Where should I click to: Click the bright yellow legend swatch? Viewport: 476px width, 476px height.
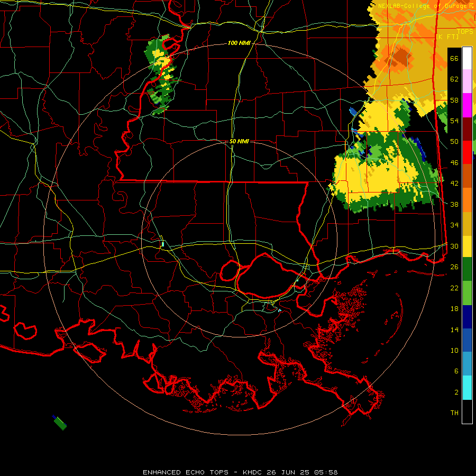point(467,246)
